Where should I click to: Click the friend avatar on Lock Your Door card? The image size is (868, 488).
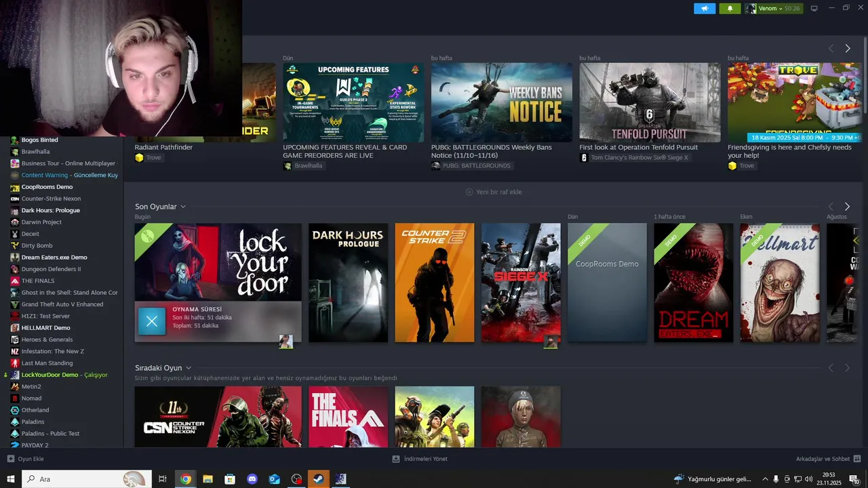[286, 342]
